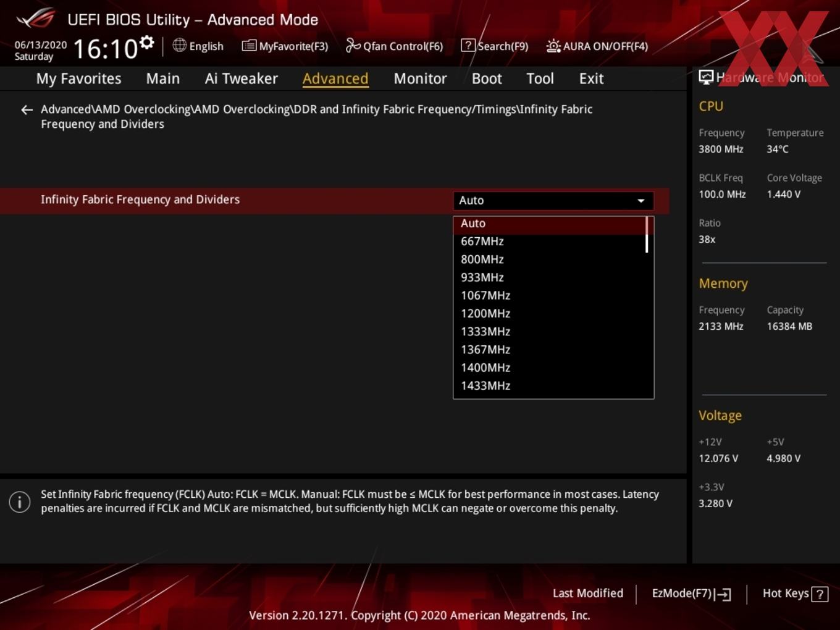This screenshot has height=630, width=840.
Task: Click the back arrow icon
Action: click(x=27, y=110)
